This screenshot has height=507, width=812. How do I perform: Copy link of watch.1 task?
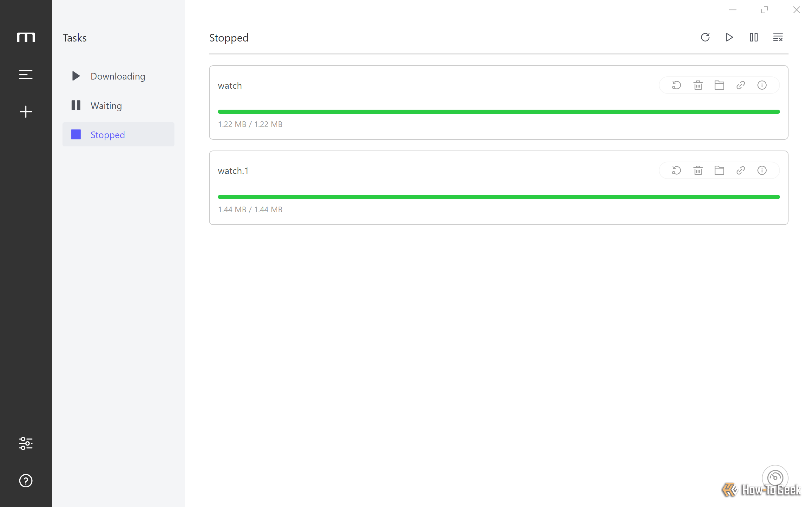741,170
